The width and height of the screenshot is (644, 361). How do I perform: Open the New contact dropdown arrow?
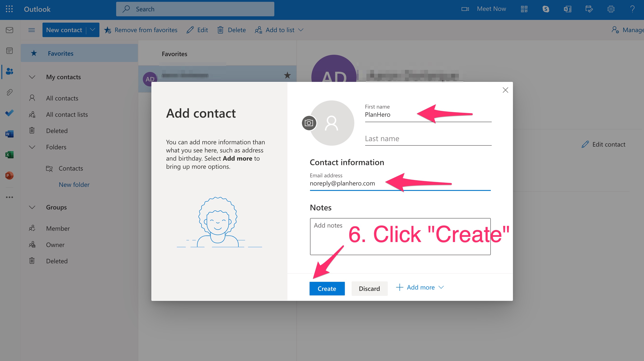92,30
